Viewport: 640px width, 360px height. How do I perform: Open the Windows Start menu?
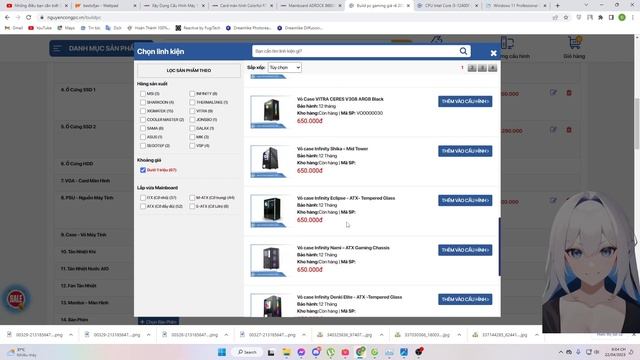click(x=222, y=352)
